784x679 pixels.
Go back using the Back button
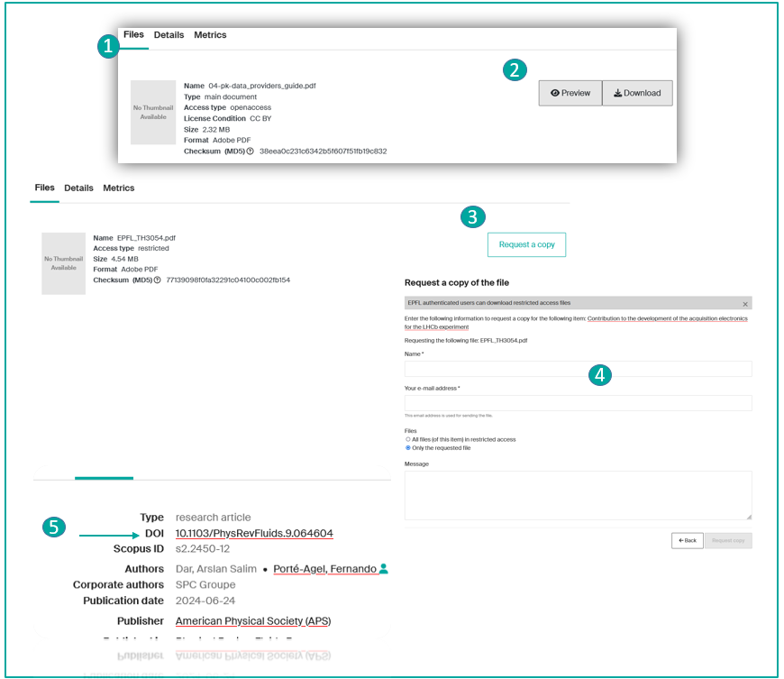[x=687, y=541]
